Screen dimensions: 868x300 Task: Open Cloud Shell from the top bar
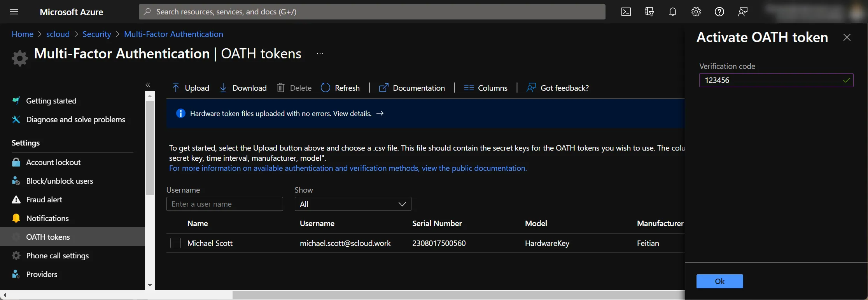coord(626,12)
